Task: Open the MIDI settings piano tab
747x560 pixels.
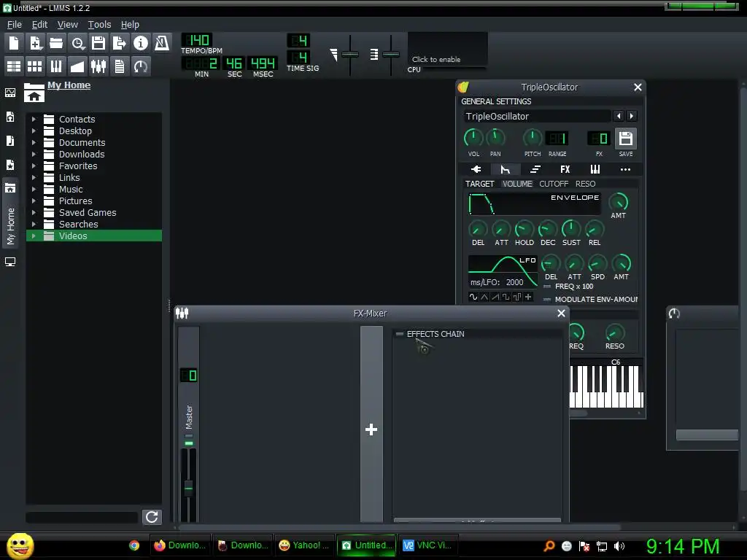Action: click(595, 169)
